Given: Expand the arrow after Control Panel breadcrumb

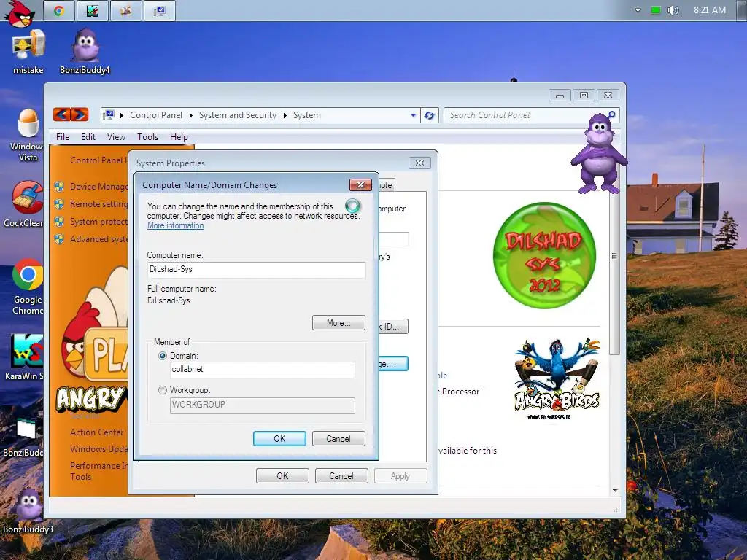Looking at the screenshot, I should click(190, 115).
